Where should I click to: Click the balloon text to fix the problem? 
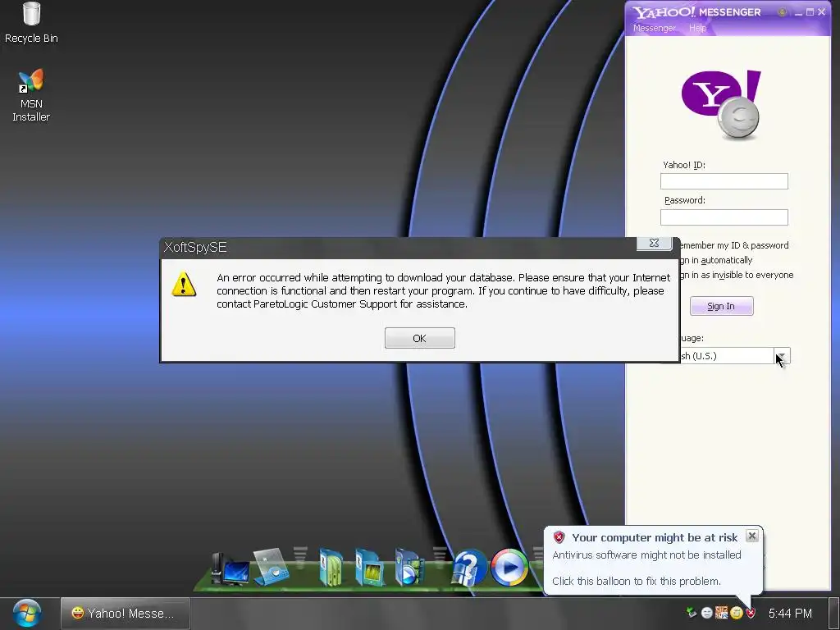coord(637,581)
